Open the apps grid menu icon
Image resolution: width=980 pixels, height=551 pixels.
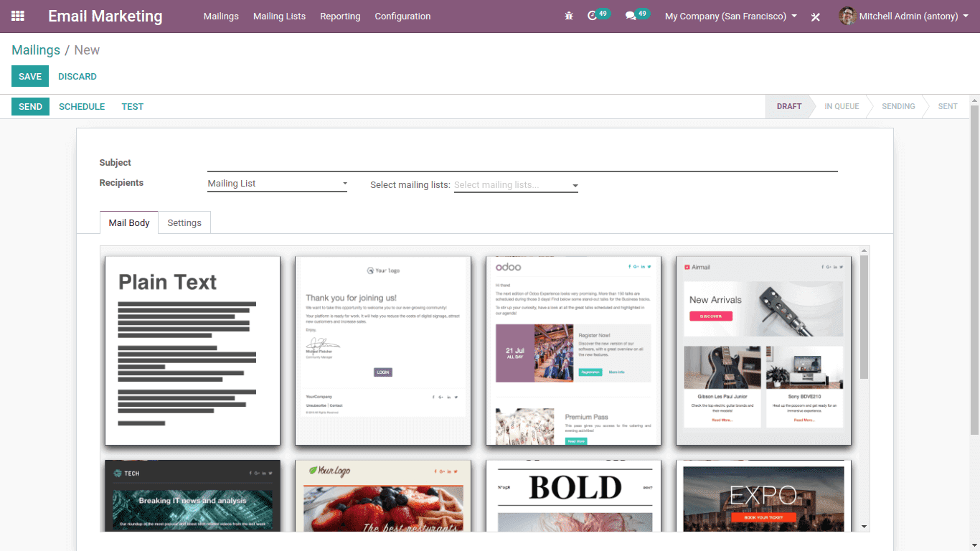(x=18, y=16)
